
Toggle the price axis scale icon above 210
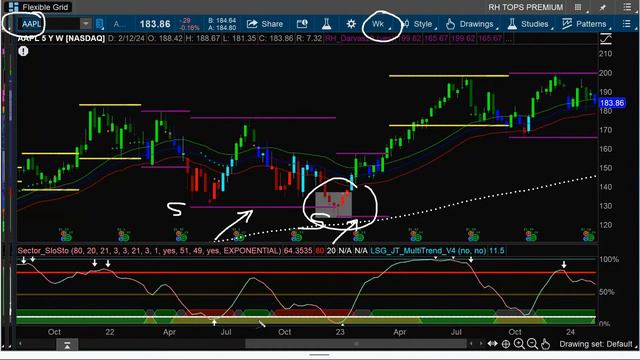point(606,39)
